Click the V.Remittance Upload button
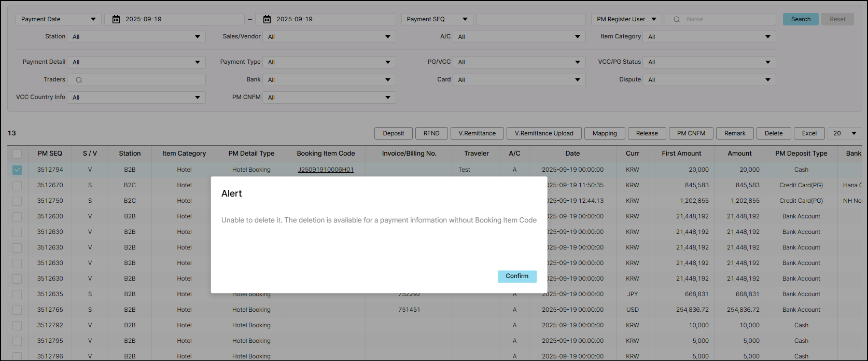 (x=544, y=133)
